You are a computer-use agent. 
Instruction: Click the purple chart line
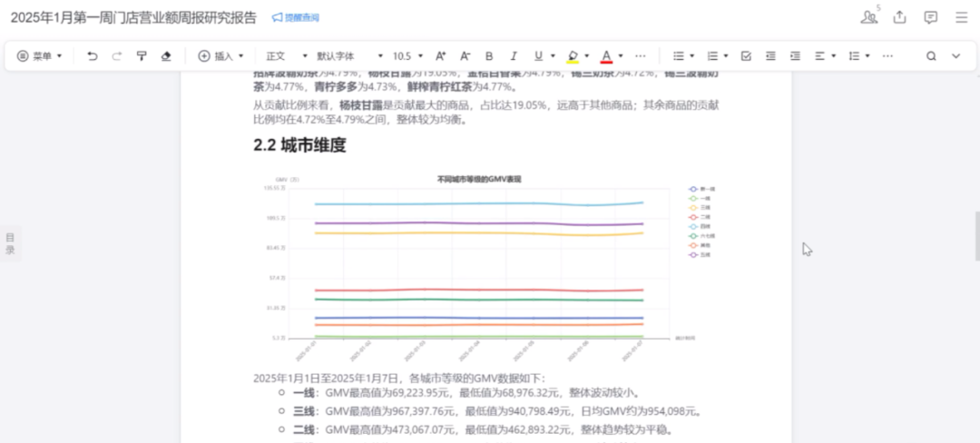click(479, 223)
